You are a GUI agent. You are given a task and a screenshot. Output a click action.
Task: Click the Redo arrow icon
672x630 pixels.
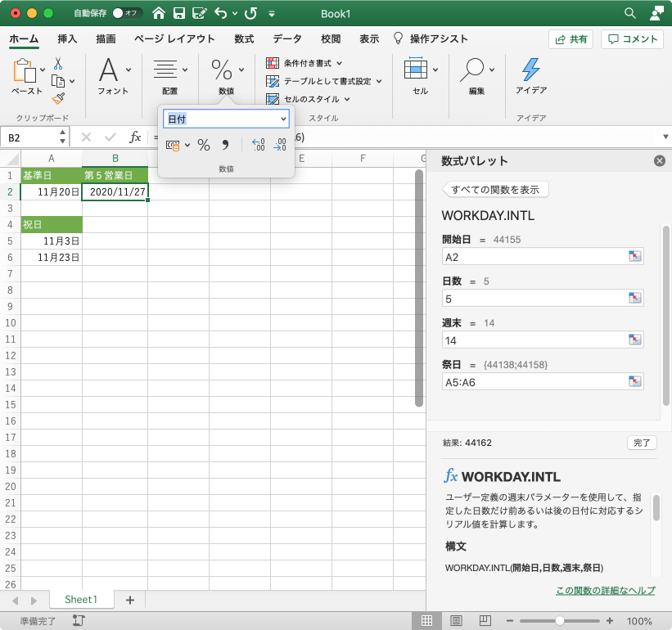click(x=250, y=13)
